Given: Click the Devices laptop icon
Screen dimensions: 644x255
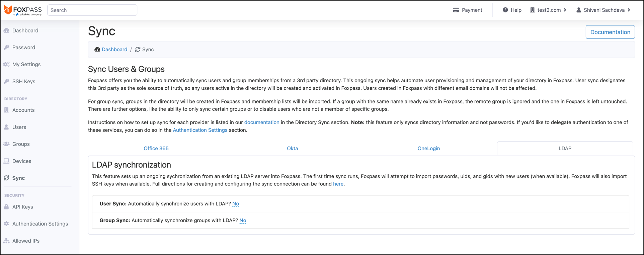Looking at the screenshot, I should tap(6, 161).
